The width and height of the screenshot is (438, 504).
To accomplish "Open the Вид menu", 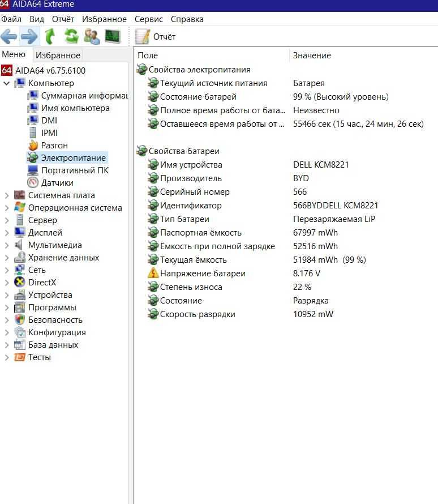I will pos(37,19).
